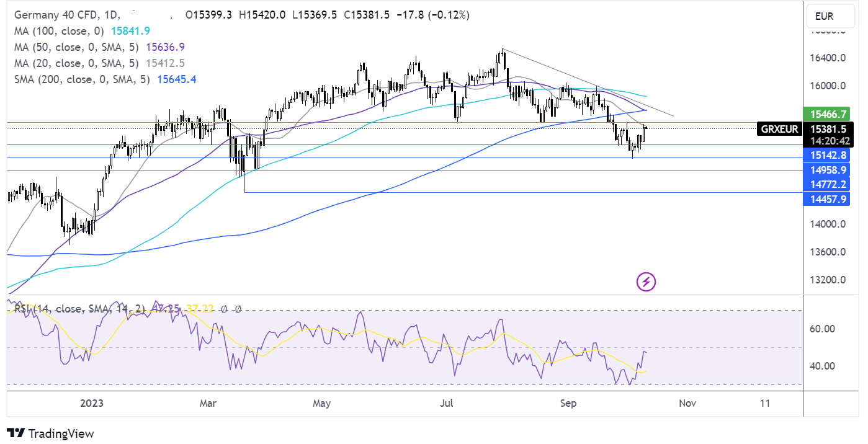Click the purple lightning bolt event icon
This screenshot has width=868, height=444.
coord(647,282)
